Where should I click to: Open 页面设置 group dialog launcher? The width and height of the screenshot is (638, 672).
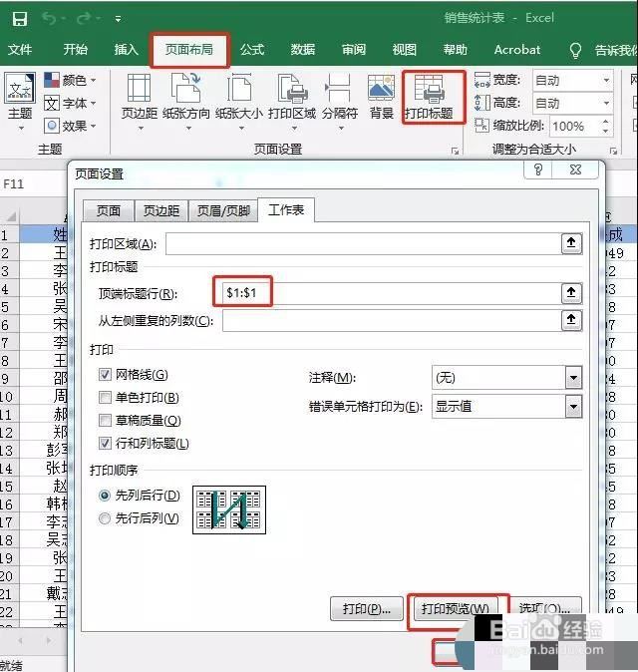click(455, 151)
